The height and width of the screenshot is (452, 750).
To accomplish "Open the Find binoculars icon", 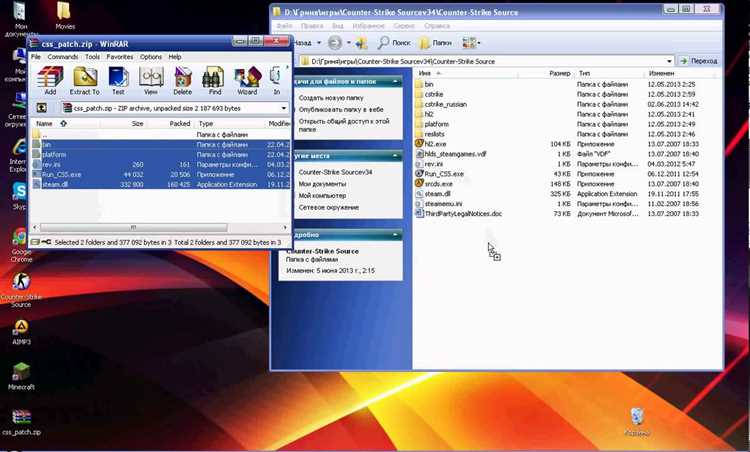I will coord(214,80).
